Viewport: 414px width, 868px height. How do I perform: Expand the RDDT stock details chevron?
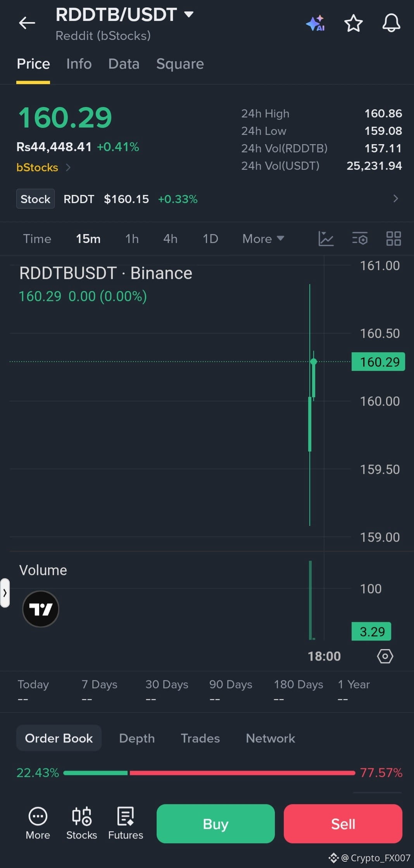coord(395,199)
